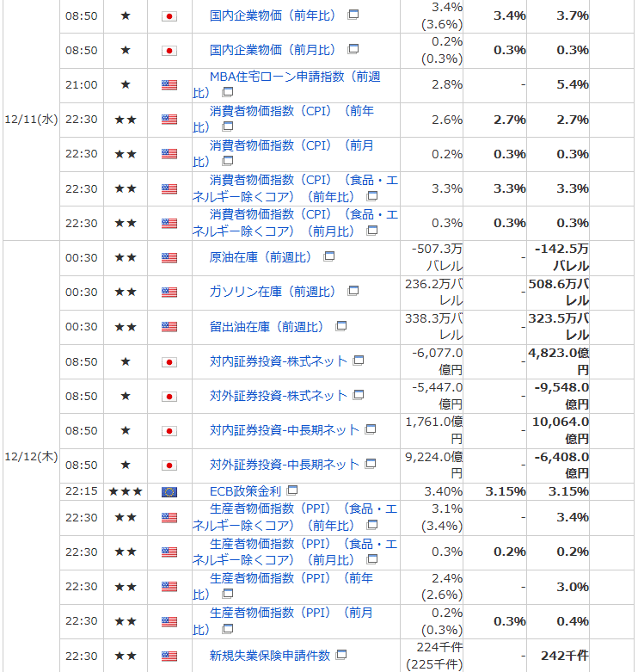Select previous value 9,224.0億円
This screenshot has width=638, height=672.
[434, 465]
